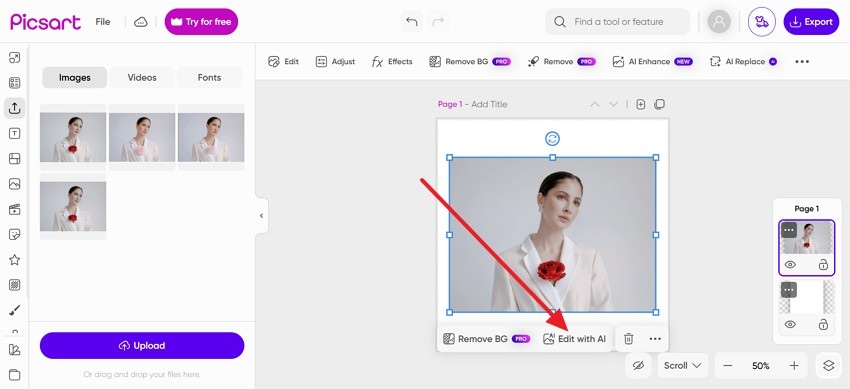Image resolution: width=850 pixels, height=389 pixels.
Task: Click Remove BG in top toolbar
Action: (x=469, y=62)
